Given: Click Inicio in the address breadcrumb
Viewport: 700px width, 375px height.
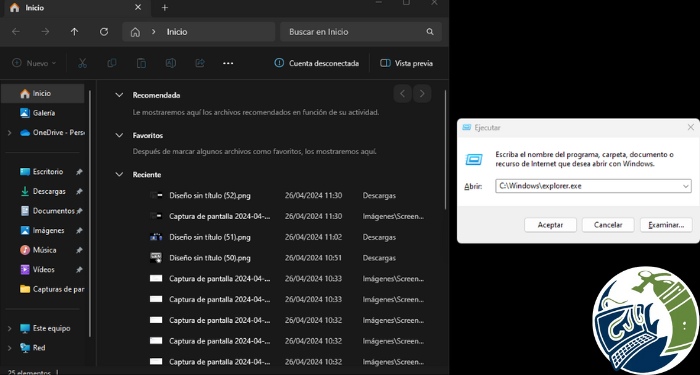Looking at the screenshot, I should tap(177, 32).
